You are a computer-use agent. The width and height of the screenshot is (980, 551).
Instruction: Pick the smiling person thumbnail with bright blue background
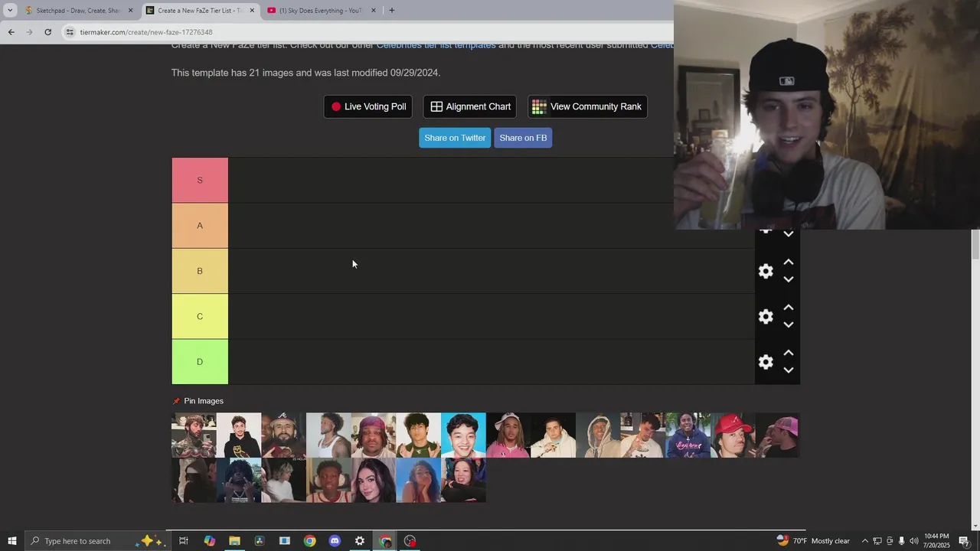pos(463,435)
